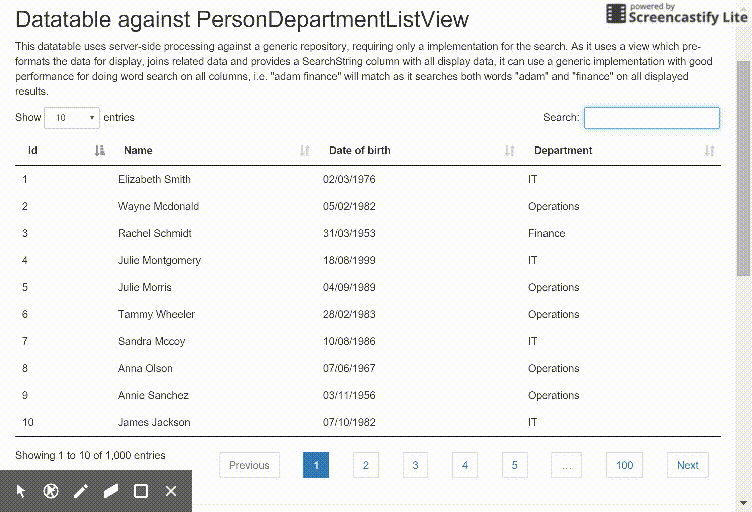Click the date 03/11/1956
752x512 pixels.
pyautogui.click(x=349, y=396)
